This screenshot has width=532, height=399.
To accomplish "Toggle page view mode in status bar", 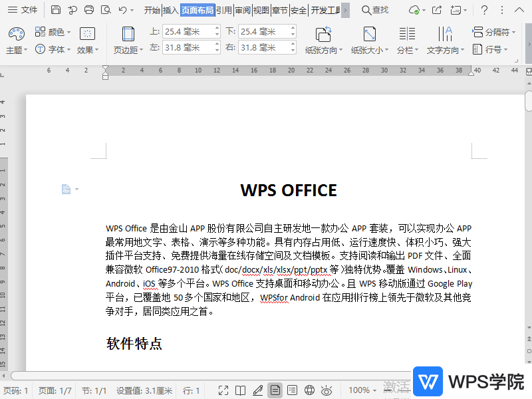I will click(x=275, y=390).
